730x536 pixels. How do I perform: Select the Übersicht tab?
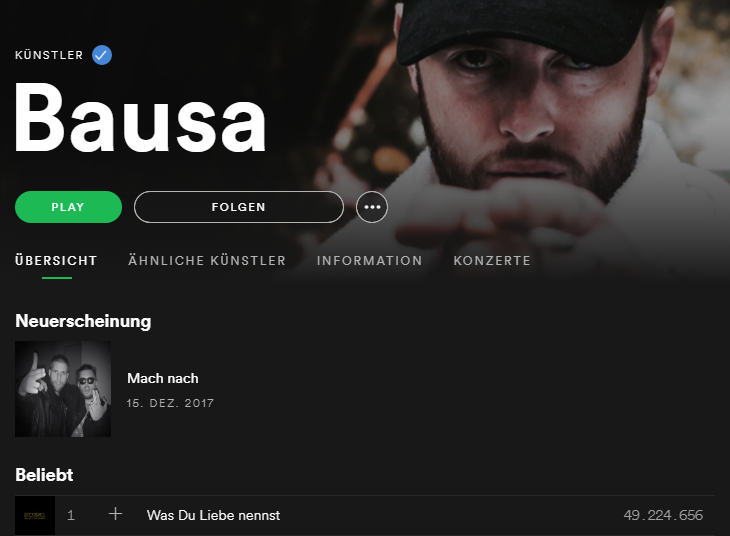click(x=56, y=260)
